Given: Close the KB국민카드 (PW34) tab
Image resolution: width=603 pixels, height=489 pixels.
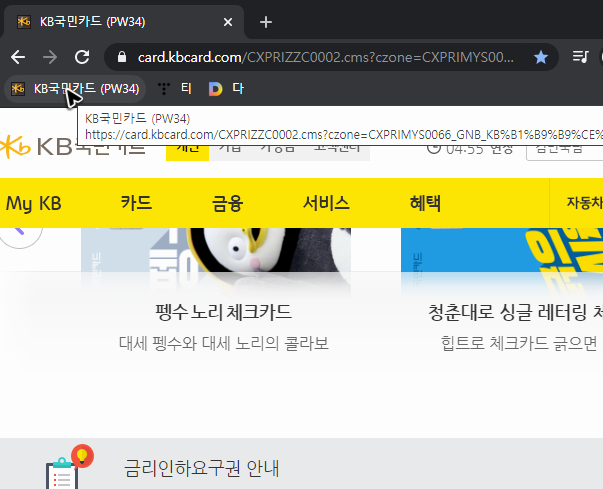Looking at the screenshot, I should tap(228, 22).
